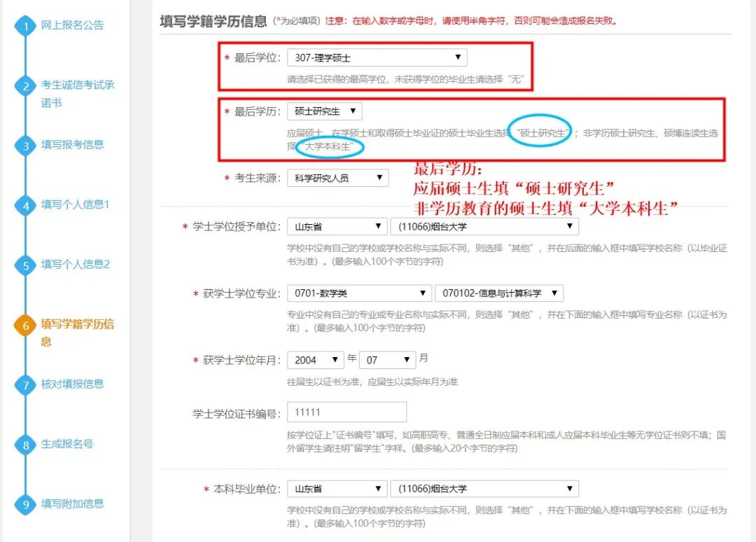The height and width of the screenshot is (542, 756).
Task: Click the step 8 diamond icon
Action: click(x=26, y=445)
